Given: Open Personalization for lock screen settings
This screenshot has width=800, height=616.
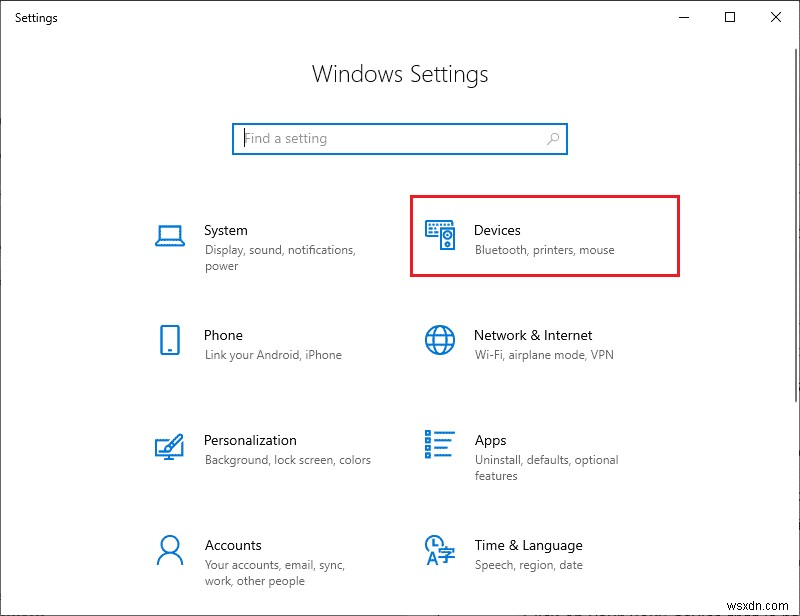Looking at the screenshot, I should tap(251, 440).
